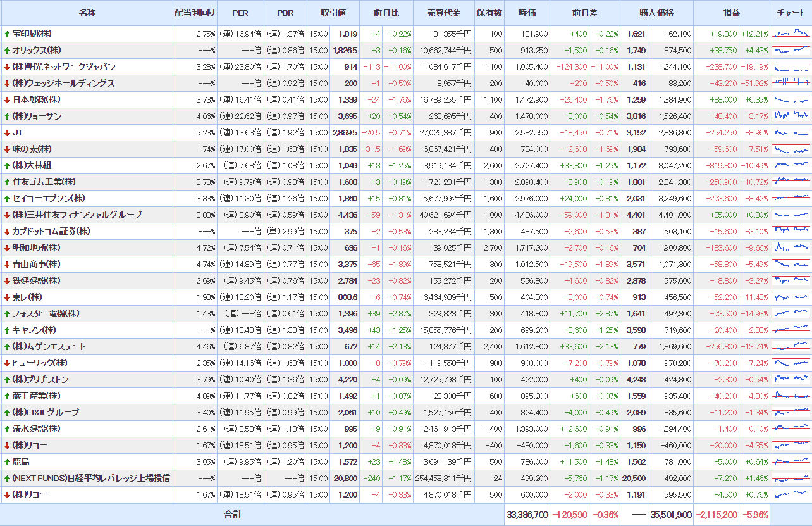Click the red down arrow next to 日本郵政(株)
This screenshot has height=526, width=812.
(x=7, y=100)
